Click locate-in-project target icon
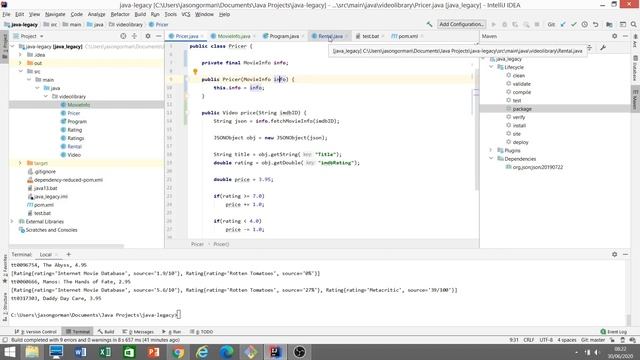This screenshot has width=640, height=360. pyautogui.click(x=123, y=36)
